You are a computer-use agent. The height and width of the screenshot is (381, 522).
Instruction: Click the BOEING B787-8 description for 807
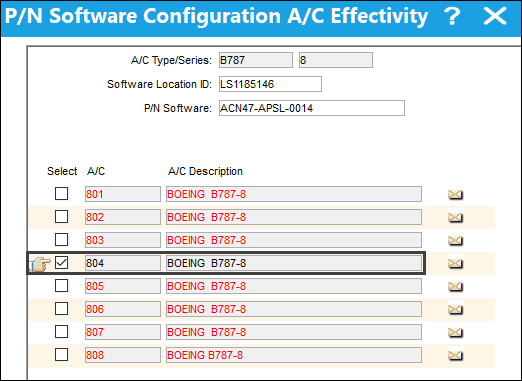coord(294,332)
